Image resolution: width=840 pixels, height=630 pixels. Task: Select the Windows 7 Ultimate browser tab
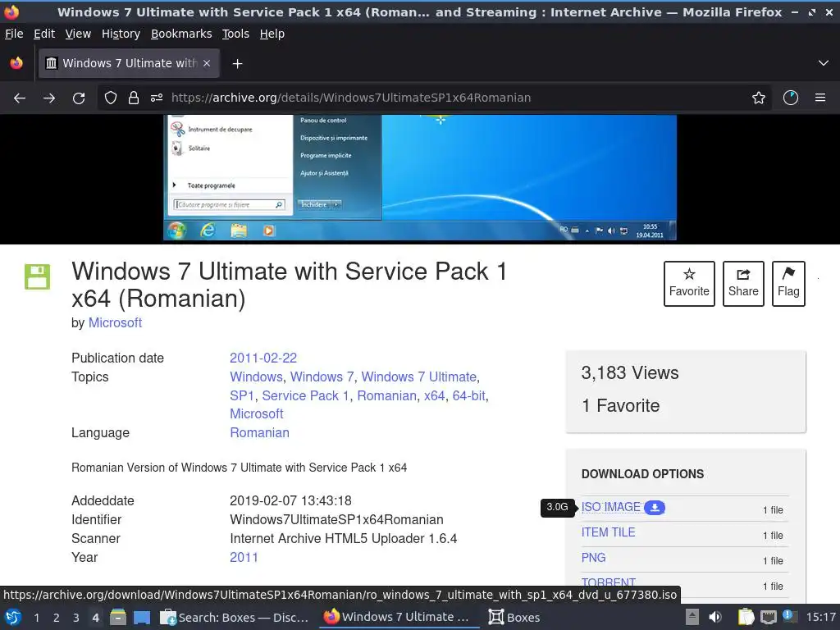[129, 63]
